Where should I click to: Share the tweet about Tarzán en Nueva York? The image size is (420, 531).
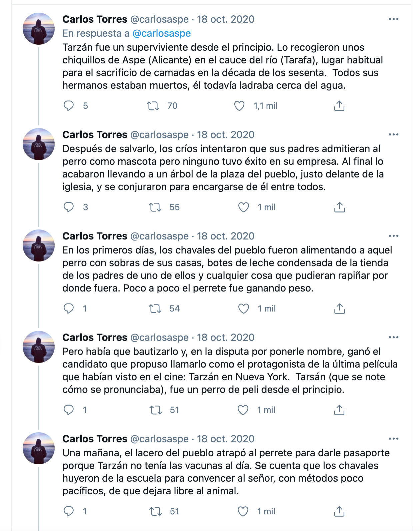pos(339,410)
